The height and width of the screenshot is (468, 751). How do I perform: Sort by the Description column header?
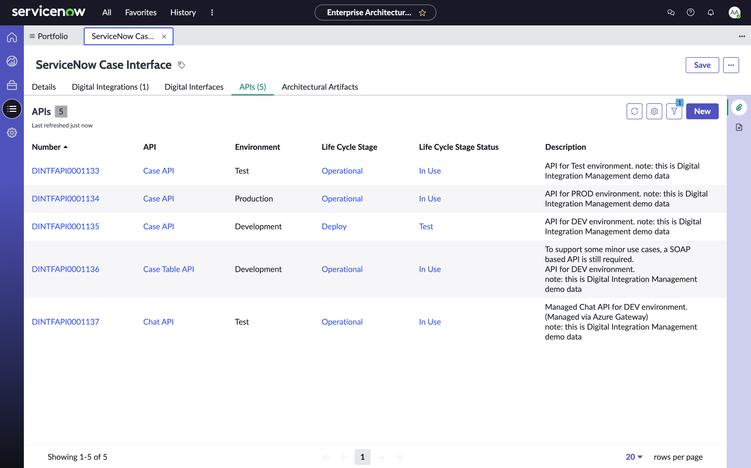[565, 147]
